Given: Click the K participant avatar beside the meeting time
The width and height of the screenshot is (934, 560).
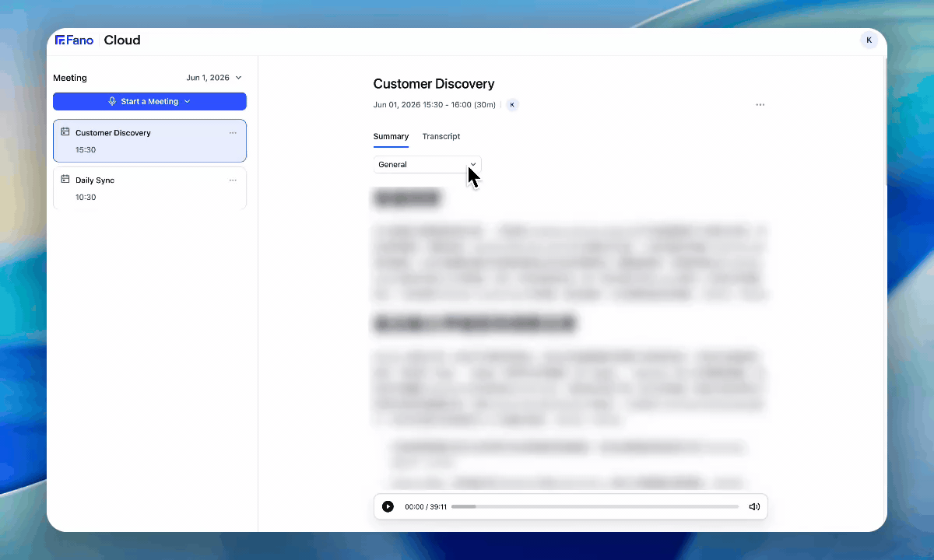Looking at the screenshot, I should click(512, 105).
